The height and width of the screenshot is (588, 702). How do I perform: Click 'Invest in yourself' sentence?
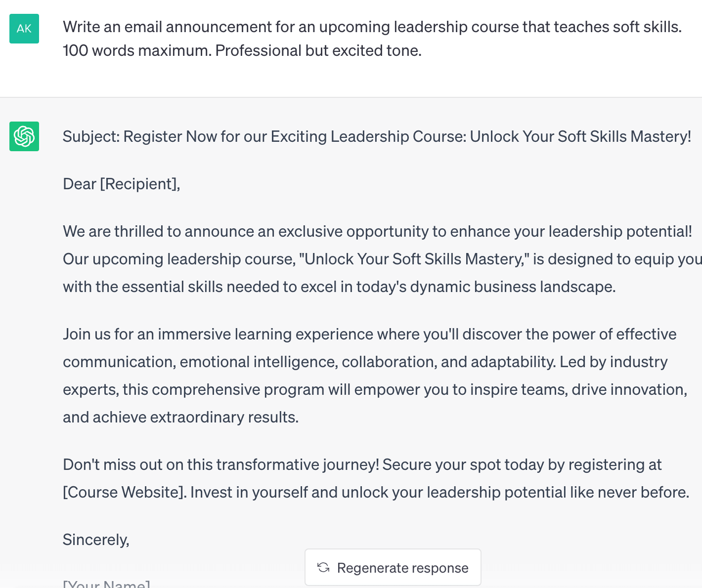[439, 492]
